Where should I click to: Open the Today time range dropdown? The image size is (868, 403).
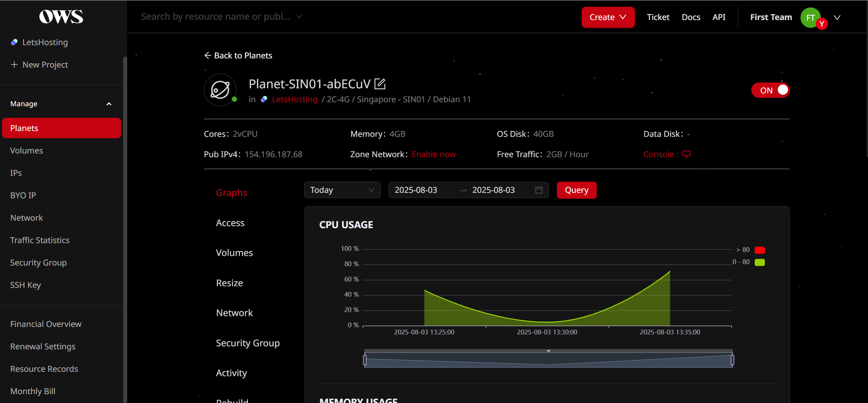point(342,190)
